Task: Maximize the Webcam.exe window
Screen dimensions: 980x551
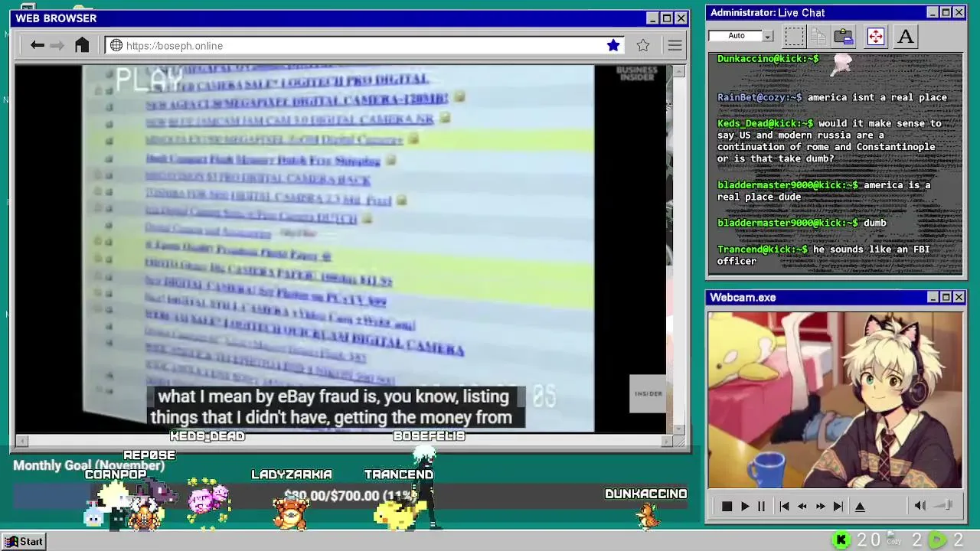Action: pos(946,297)
